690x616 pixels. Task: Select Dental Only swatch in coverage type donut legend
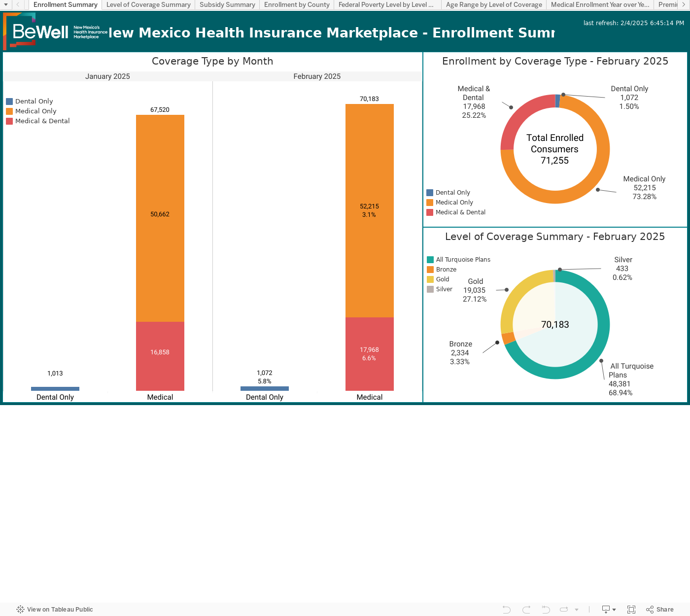pyautogui.click(x=430, y=193)
